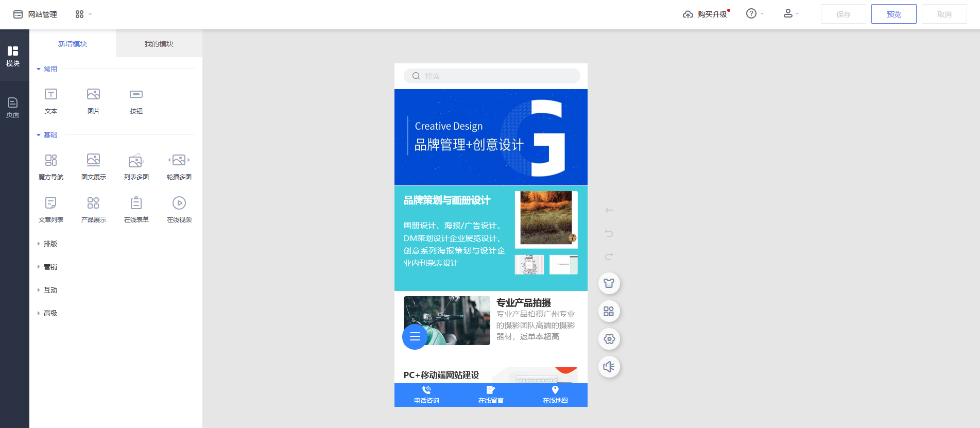Image resolution: width=980 pixels, height=428 pixels.
Task: Expand the 排版 category
Action: (x=50, y=244)
